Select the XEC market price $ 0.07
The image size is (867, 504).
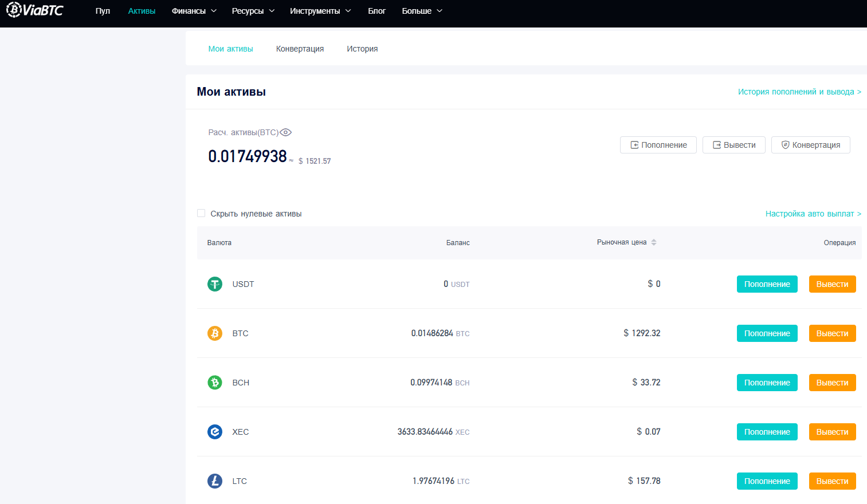(x=649, y=432)
